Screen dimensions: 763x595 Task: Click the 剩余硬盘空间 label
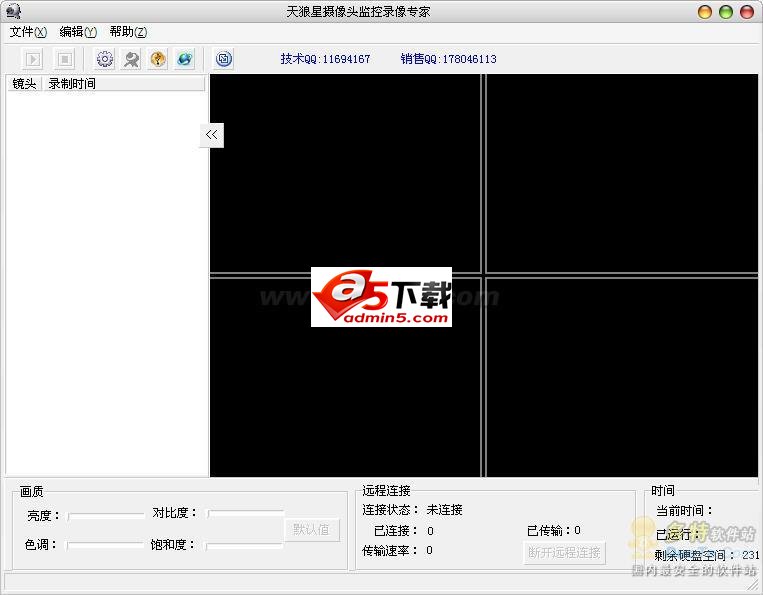click(x=694, y=555)
